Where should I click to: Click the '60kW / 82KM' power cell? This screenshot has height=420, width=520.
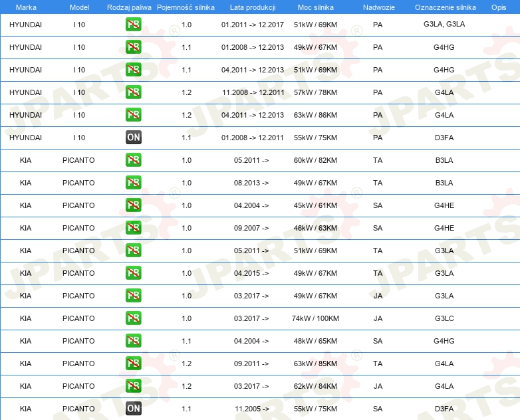tap(315, 160)
